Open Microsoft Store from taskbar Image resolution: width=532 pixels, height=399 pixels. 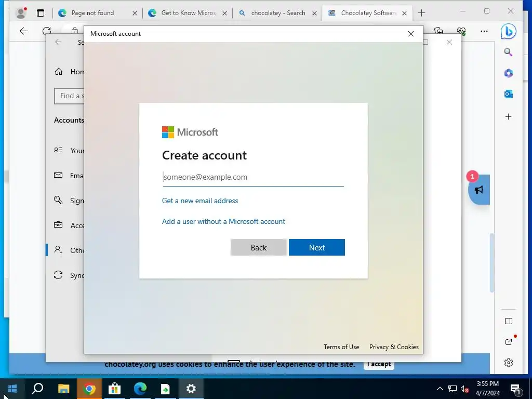115,389
